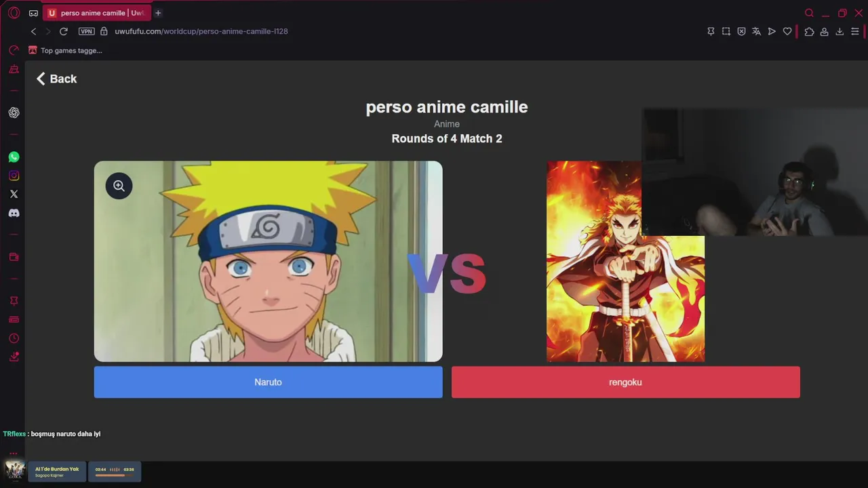868x488 pixels.
Task: Open a new tab with plus button
Action: [x=158, y=13]
